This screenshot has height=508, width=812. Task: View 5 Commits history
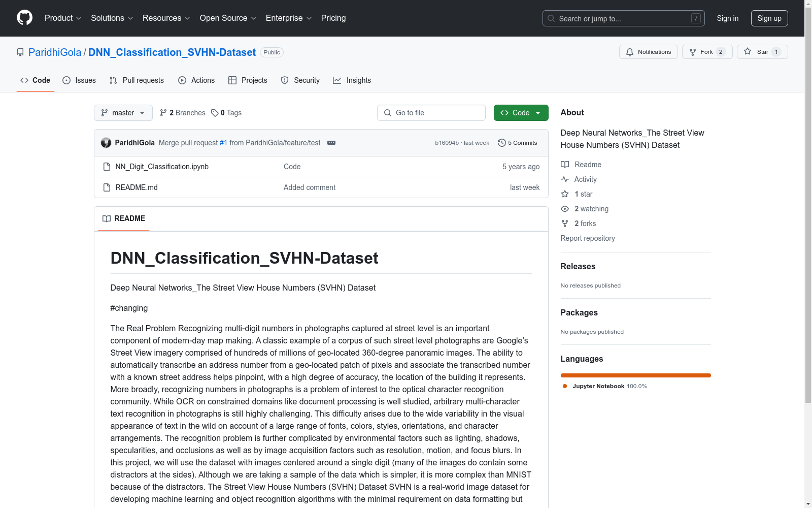(518, 143)
